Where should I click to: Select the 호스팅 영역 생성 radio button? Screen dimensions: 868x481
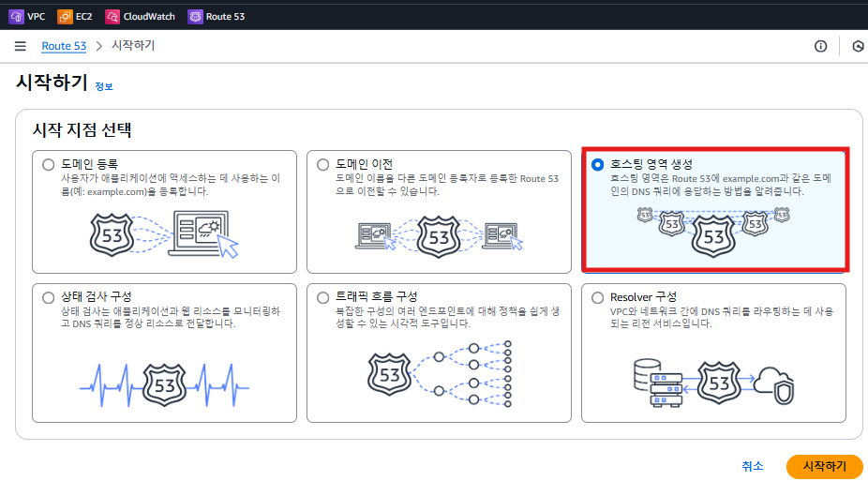coord(597,164)
